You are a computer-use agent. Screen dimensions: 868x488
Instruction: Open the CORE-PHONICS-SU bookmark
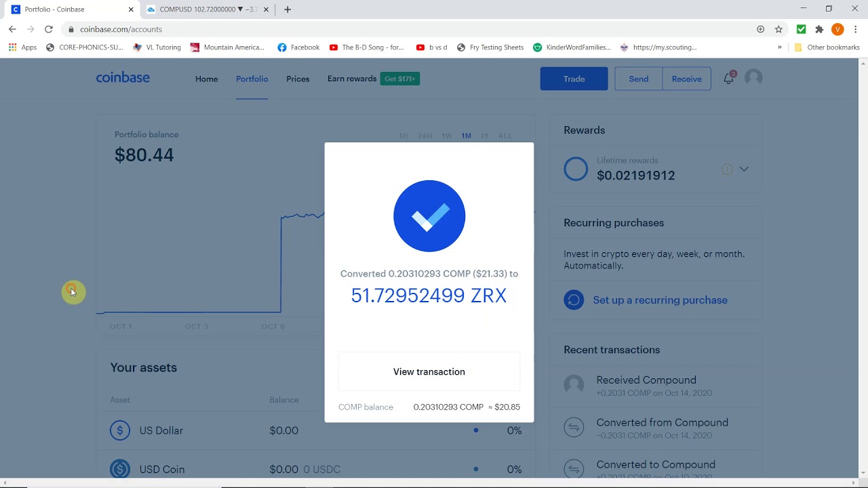(x=84, y=47)
